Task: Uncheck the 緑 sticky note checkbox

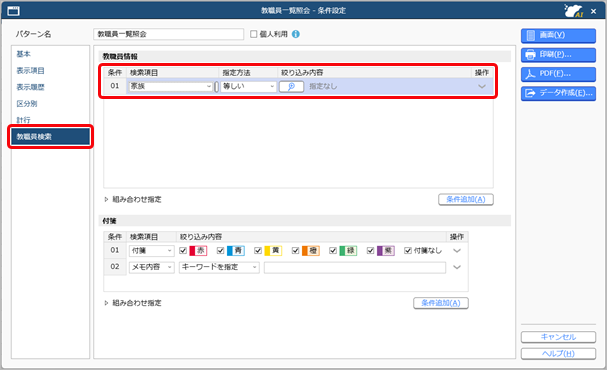Action: 333,251
